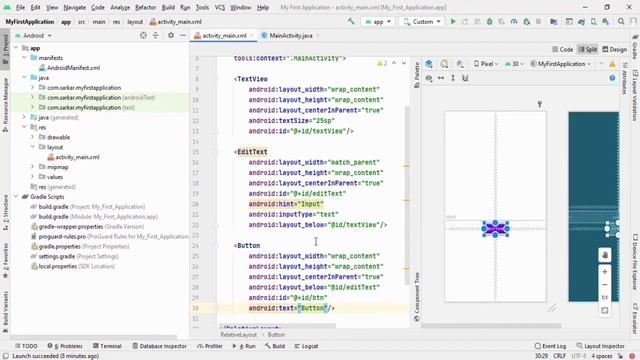Hide the project panel with minus icon
640x360 pixels.
(183, 36)
